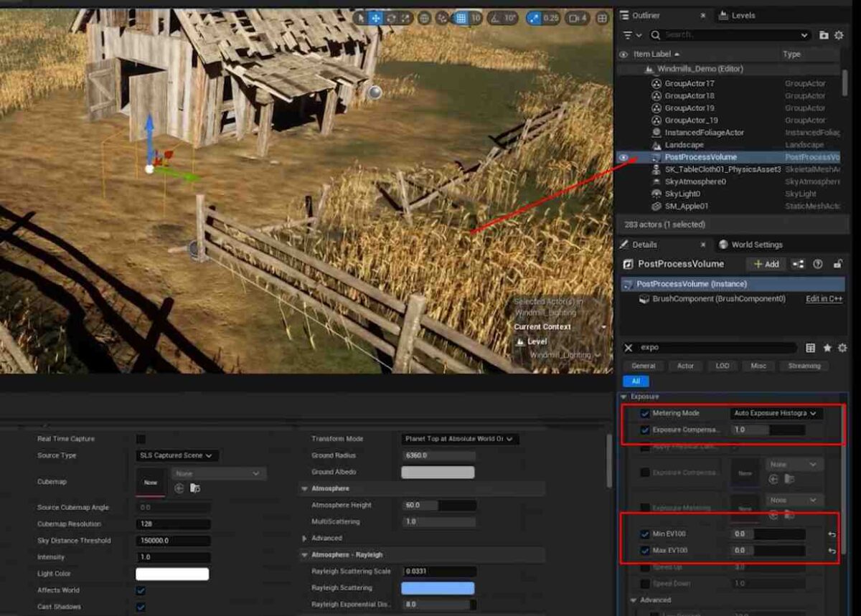This screenshot has height=616, width=861.
Task: Select the Move tool in the viewport toolbar
Action: (x=377, y=19)
